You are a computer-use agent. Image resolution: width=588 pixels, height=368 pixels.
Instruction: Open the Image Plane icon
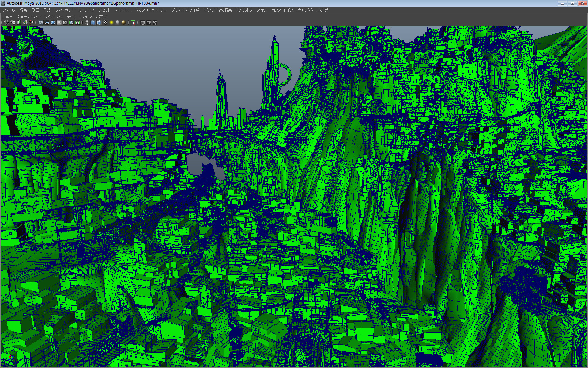pyautogui.click(x=25, y=22)
